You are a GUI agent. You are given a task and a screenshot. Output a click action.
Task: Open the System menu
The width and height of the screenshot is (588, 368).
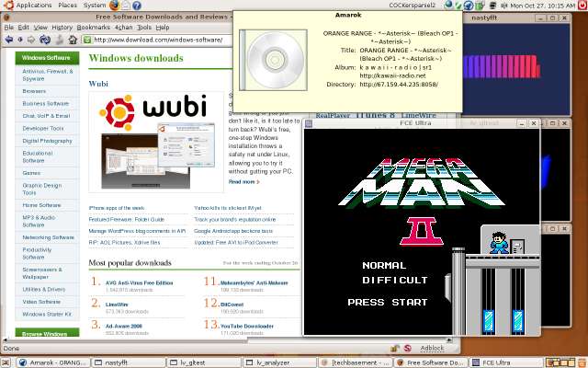(x=94, y=6)
